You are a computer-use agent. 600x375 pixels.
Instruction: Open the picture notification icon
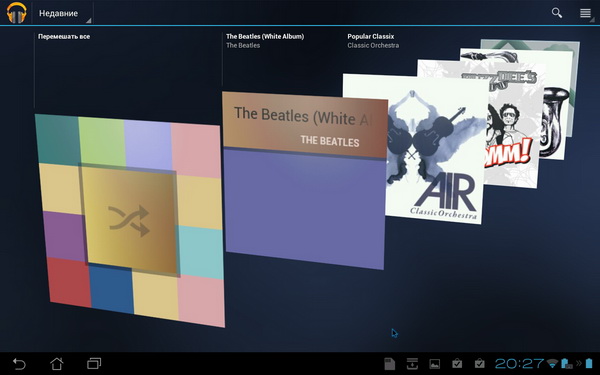(434, 364)
